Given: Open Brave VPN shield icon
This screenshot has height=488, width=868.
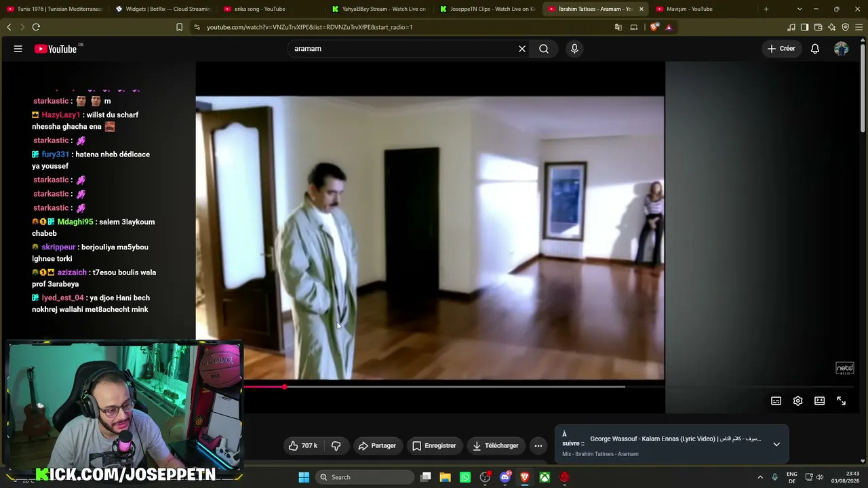Looking at the screenshot, I should coord(846,27).
